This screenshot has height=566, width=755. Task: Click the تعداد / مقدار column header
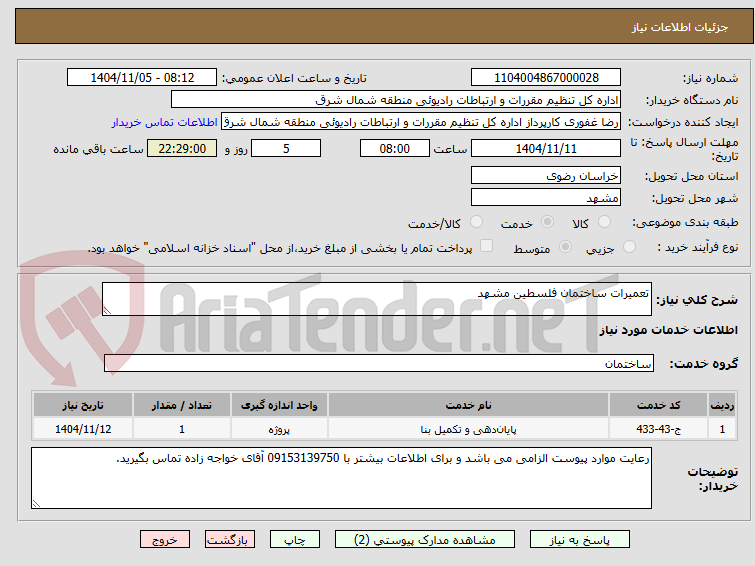click(182, 405)
